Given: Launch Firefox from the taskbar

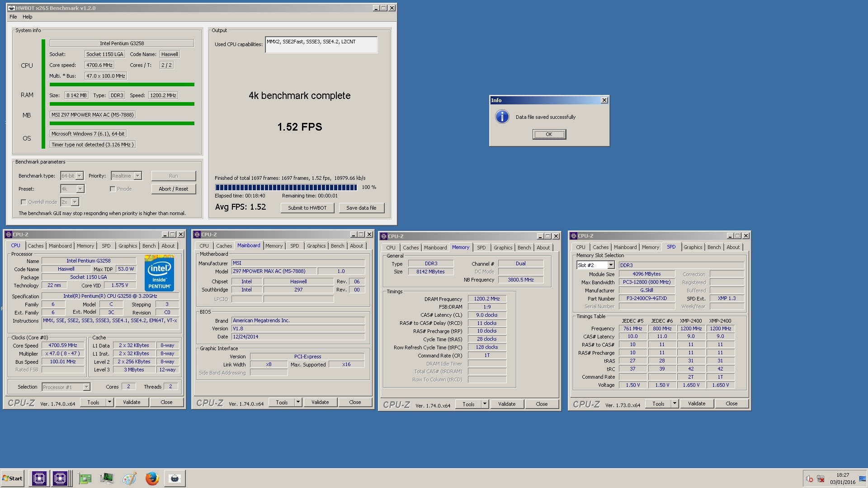Looking at the screenshot, I should click(x=152, y=479).
